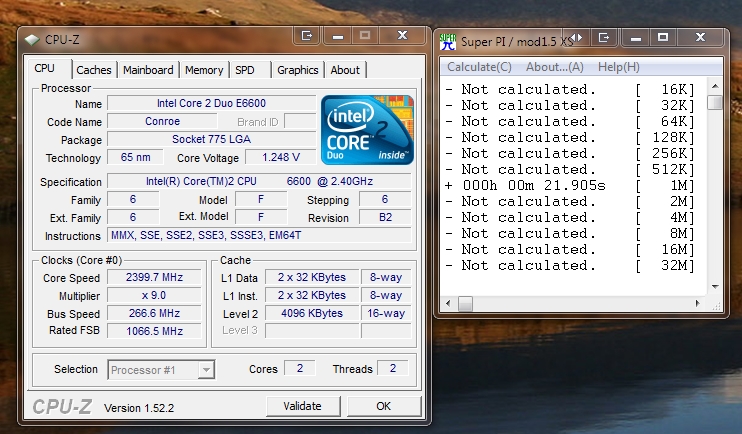Click the Level 2 associativity '16-way'
This screenshot has width=742, height=434.
[x=386, y=313]
